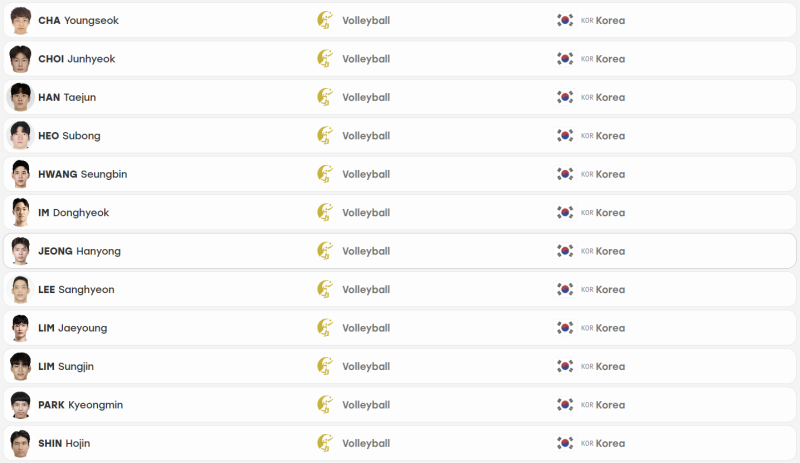Screen dimensions: 800x463
Task: Open LEE Sanghyeon's profile photo
Action: coord(20,289)
